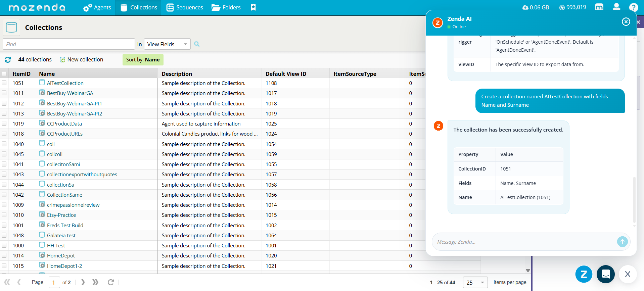Image resolution: width=644 pixels, height=291 pixels.
Task: Click the AITestCollection collection icon
Action: point(42,83)
